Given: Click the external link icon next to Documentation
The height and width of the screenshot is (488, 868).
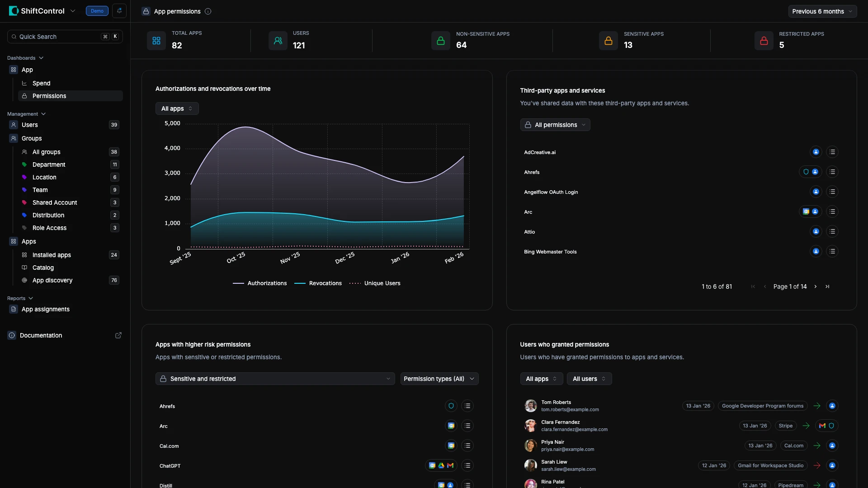Looking at the screenshot, I should (118, 335).
